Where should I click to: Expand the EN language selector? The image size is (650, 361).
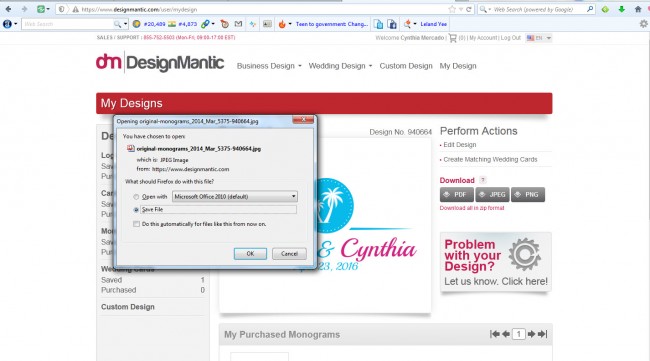click(539, 38)
